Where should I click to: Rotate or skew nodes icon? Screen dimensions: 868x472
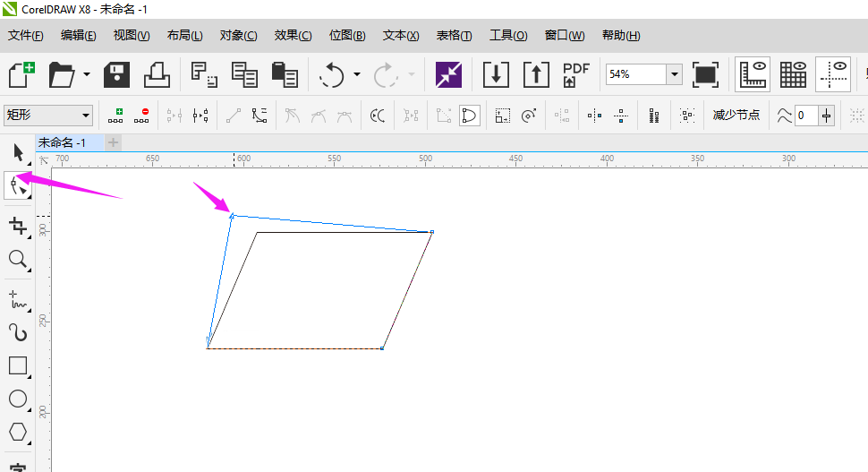(x=529, y=116)
